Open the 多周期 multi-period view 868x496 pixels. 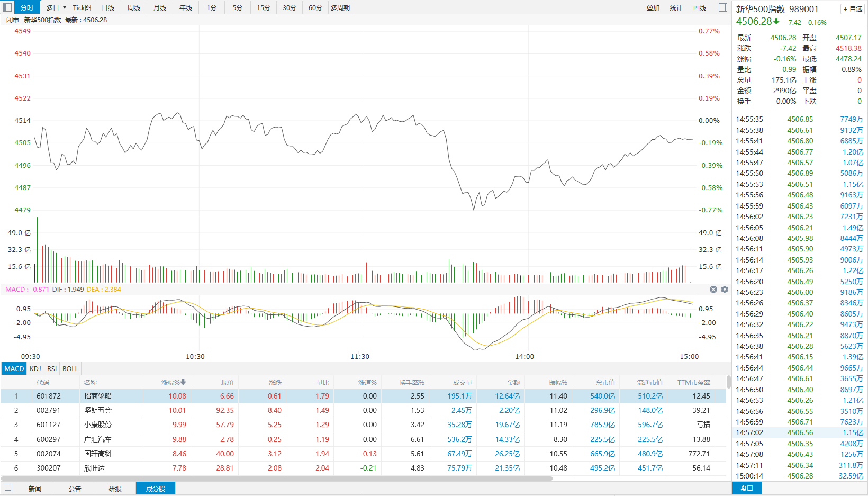[340, 7]
